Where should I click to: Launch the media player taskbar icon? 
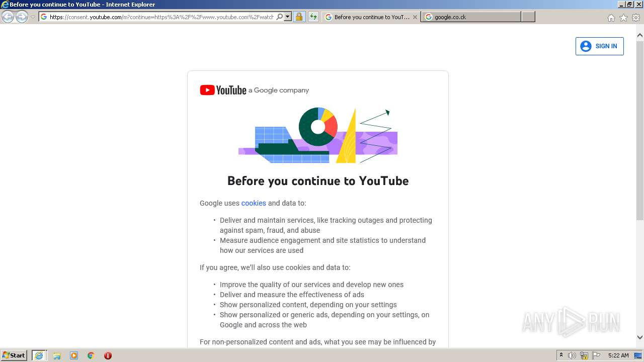point(74,355)
